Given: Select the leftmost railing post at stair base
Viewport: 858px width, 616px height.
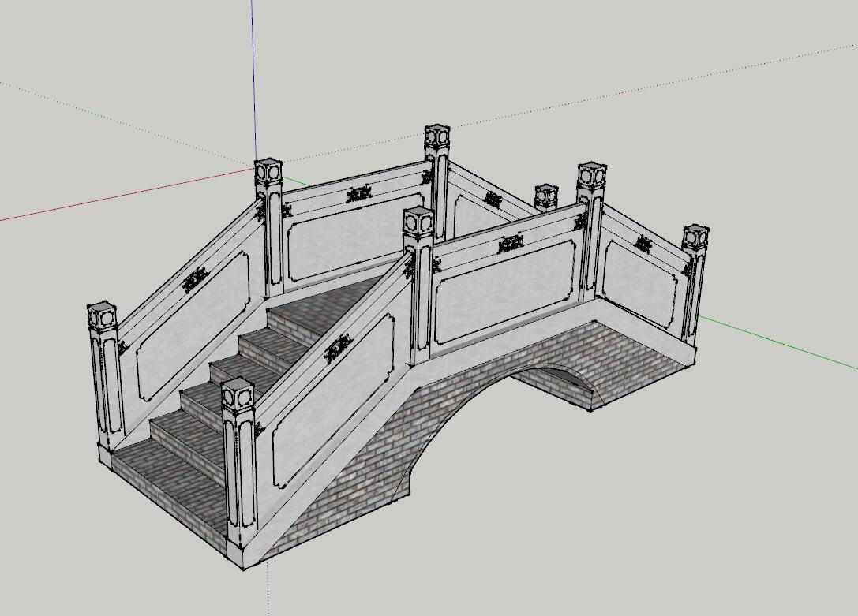Looking at the screenshot, I should pos(104,379).
